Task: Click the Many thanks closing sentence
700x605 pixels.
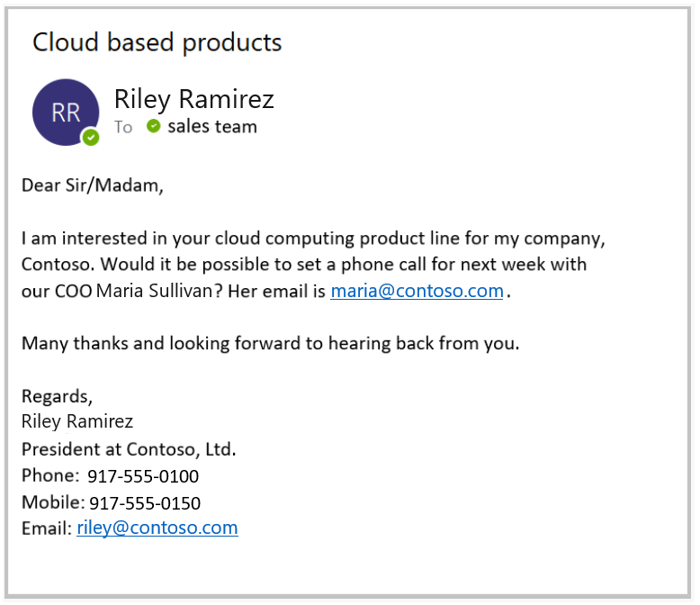Action: [x=270, y=344]
